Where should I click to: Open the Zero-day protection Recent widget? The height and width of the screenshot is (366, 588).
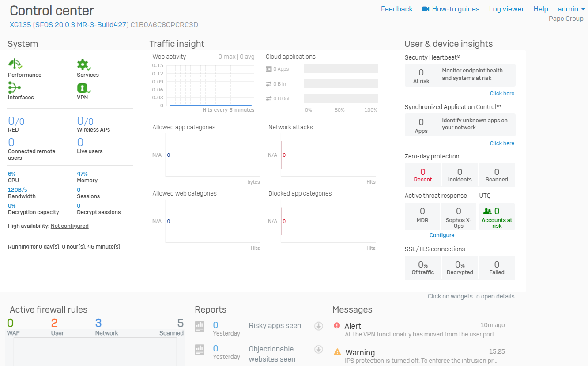point(422,175)
